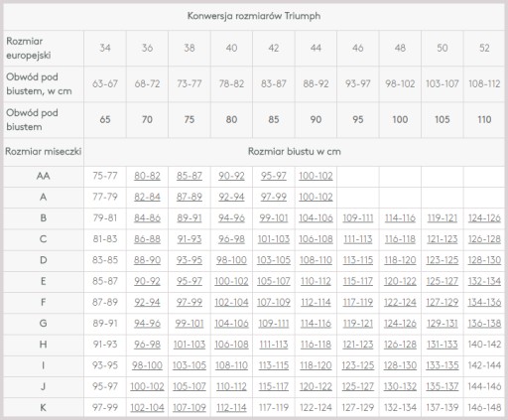Click the 144-146 cell in row J
This screenshot has height=420, width=508.
click(484, 386)
